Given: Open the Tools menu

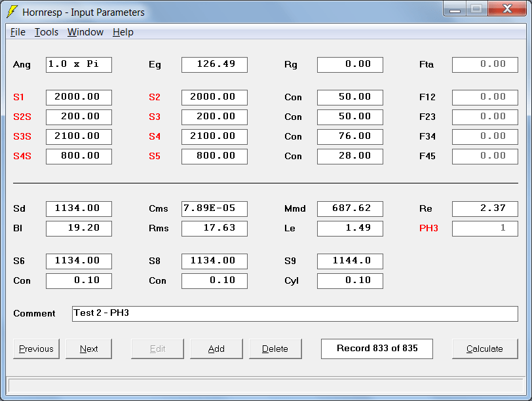Looking at the screenshot, I should point(47,32).
